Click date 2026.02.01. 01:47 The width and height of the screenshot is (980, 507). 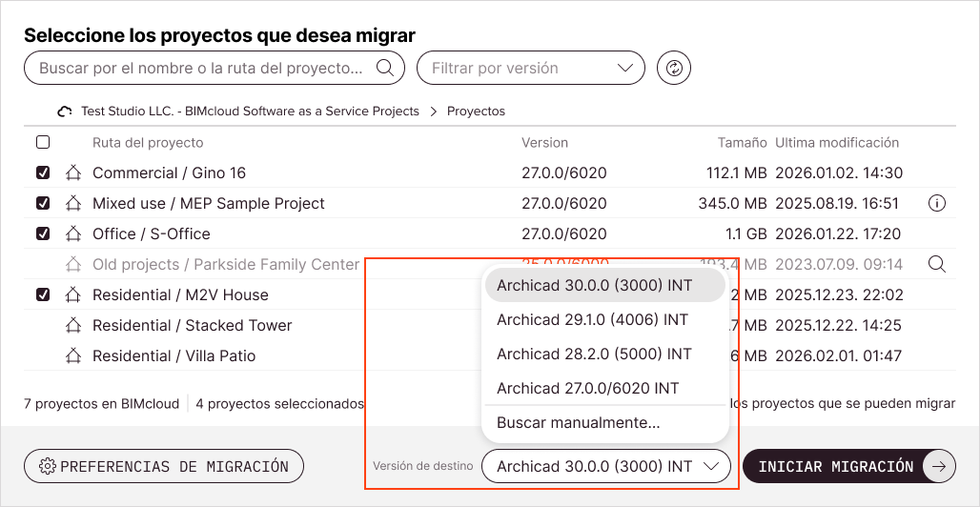tap(838, 355)
